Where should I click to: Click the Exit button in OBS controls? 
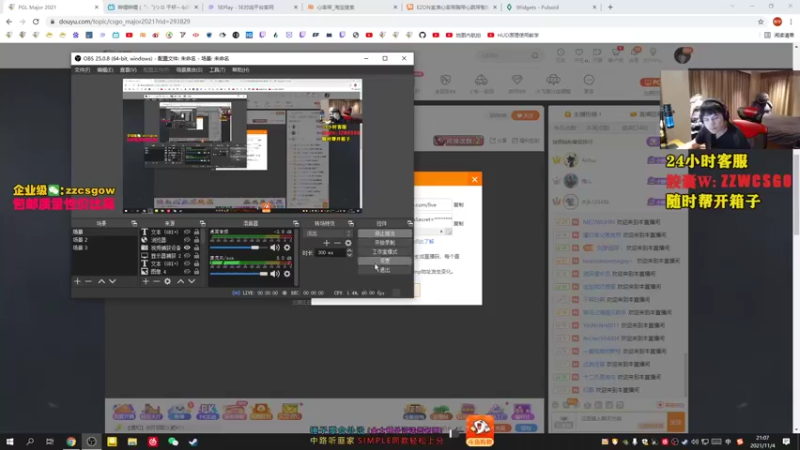(x=385, y=270)
